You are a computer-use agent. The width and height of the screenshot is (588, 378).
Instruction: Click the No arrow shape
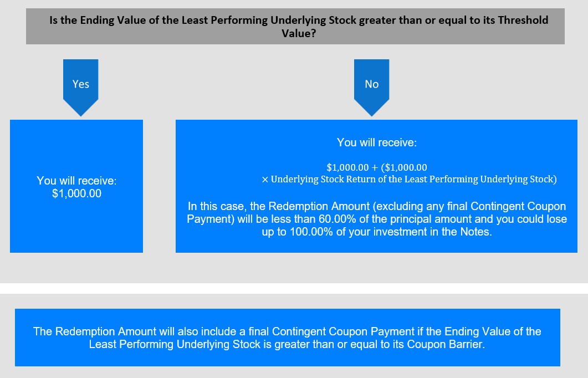pyautogui.click(x=372, y=88)
